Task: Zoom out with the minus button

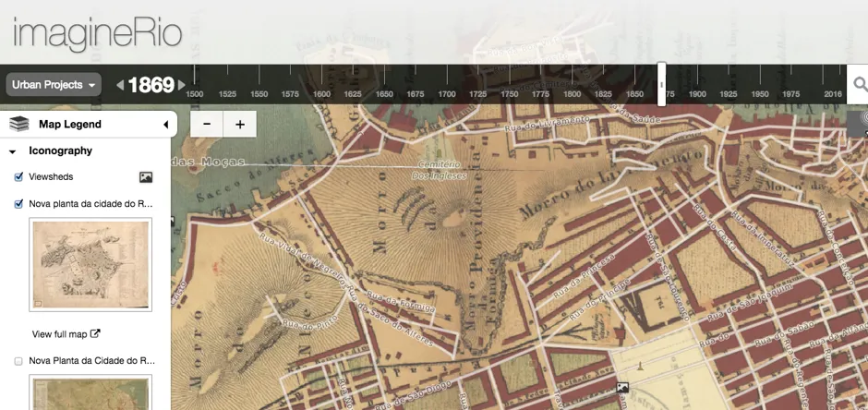Action: [207, 125]
